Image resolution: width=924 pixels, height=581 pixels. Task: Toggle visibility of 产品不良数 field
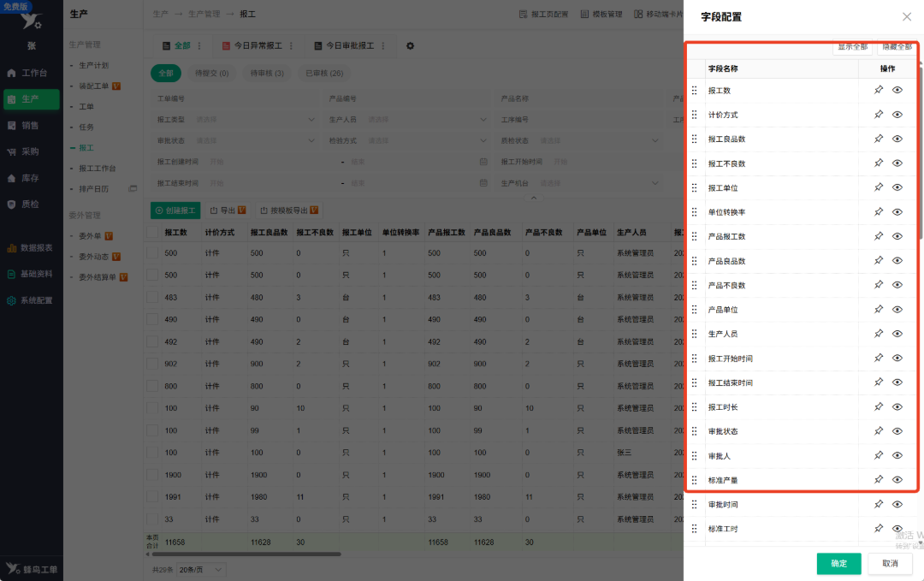pyautogui.click(x=897, y=285)
